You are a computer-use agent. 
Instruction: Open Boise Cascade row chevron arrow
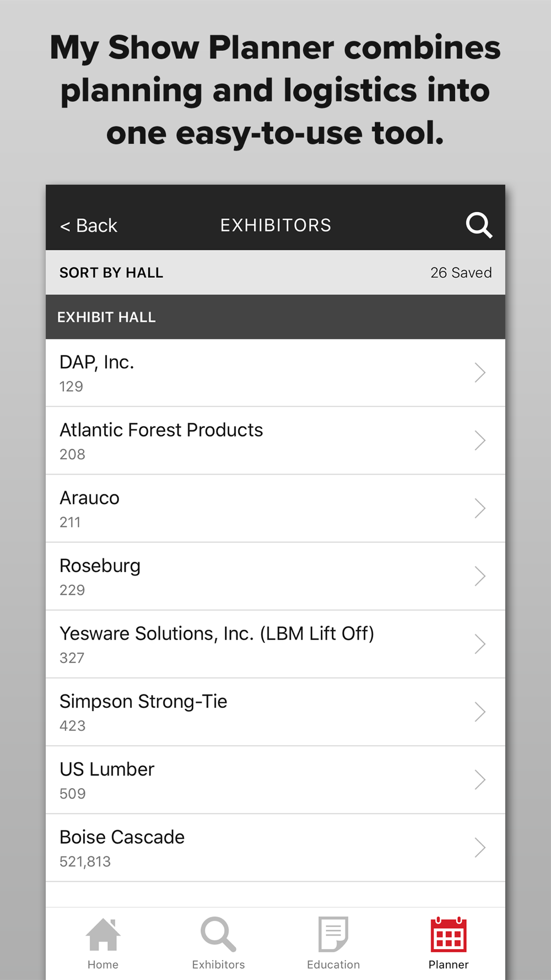[x=480, y=847]
